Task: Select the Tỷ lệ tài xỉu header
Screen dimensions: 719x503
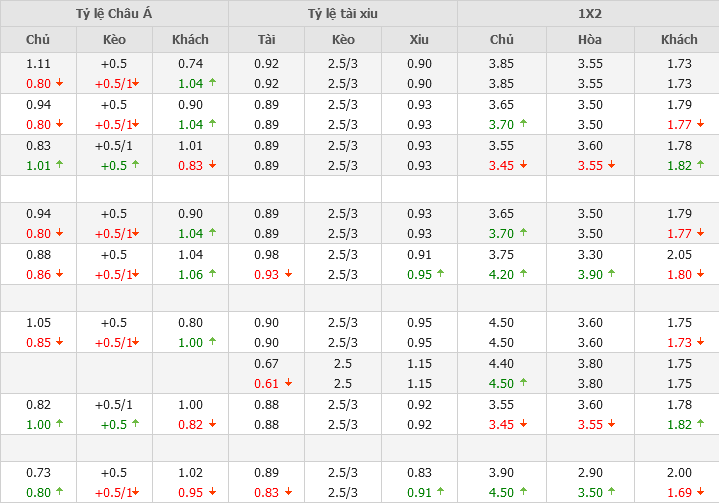Action: tap(343, 14)
